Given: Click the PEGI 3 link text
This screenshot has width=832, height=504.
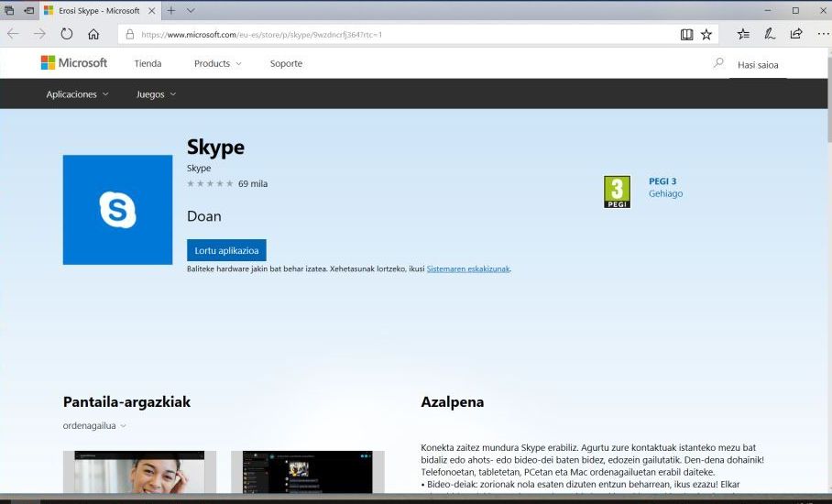Looking at the screenshot, I should [x=662, y=181].
